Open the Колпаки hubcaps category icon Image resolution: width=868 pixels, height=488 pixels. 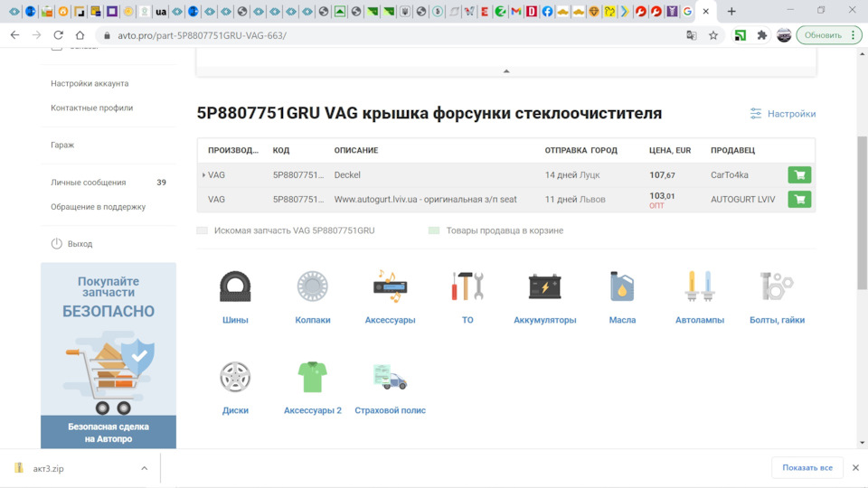(x=312, y=286)
